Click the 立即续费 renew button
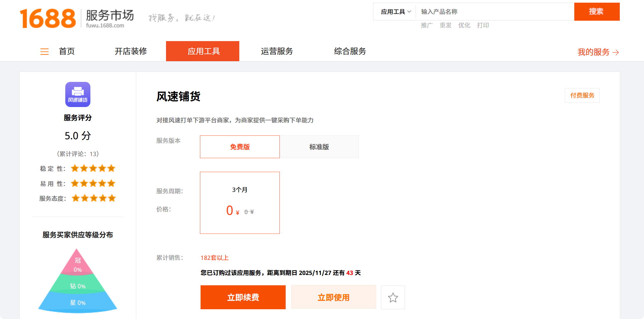The height and width of the screenshot is (319, 644). (x=243, y=297)
